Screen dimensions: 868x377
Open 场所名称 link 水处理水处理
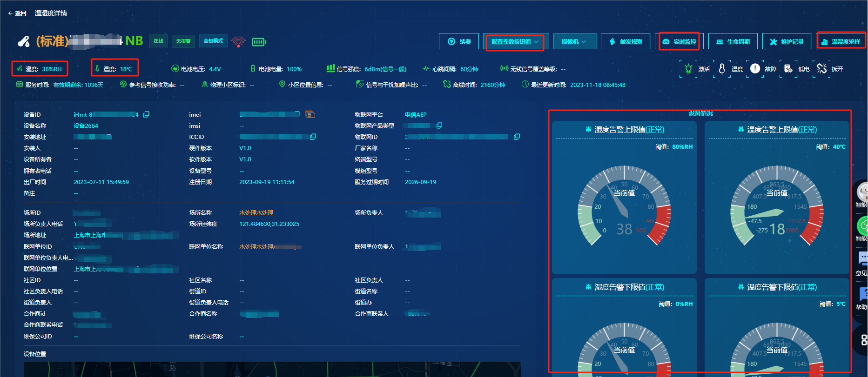click(x=256, y=212)
